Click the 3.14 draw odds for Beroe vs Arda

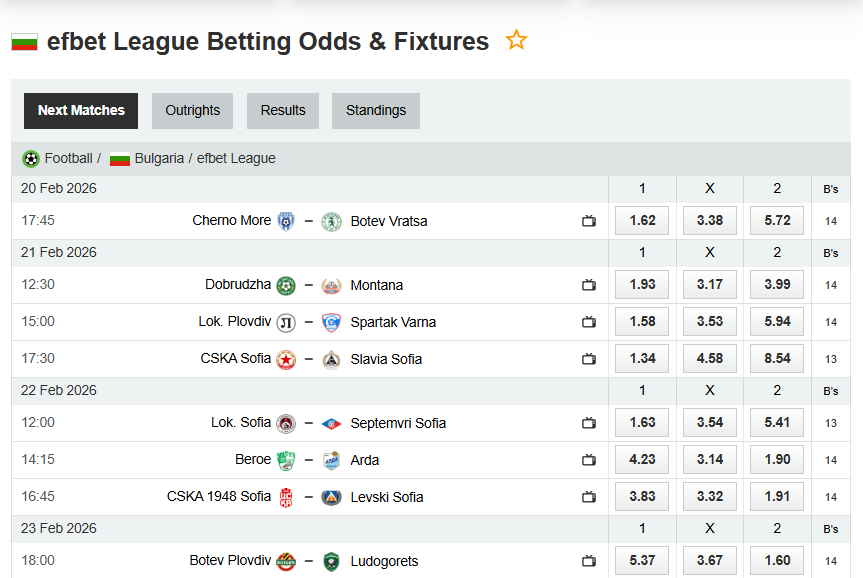coord(709,460)
